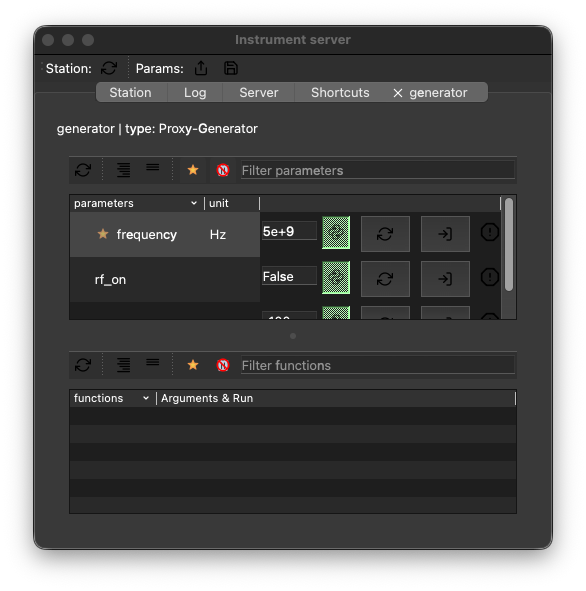Open the parameters column header dropdown arrow
The image size is (586, 591).
[x=194, y=203]
